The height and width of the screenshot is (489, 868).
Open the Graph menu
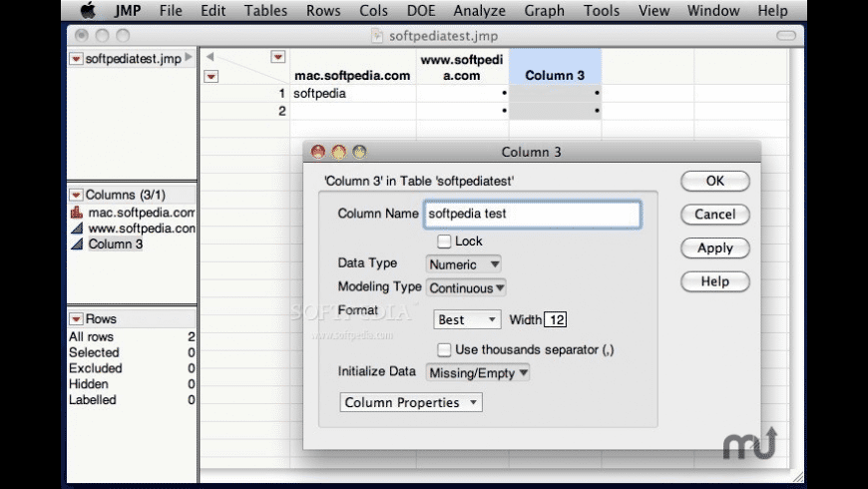tap(544, 11)
